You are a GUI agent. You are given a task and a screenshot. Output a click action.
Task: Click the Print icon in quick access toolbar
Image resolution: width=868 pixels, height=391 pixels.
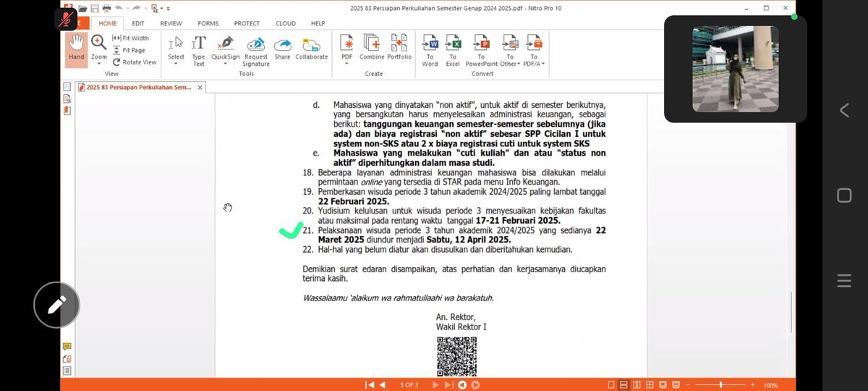(x=106, y=8)
